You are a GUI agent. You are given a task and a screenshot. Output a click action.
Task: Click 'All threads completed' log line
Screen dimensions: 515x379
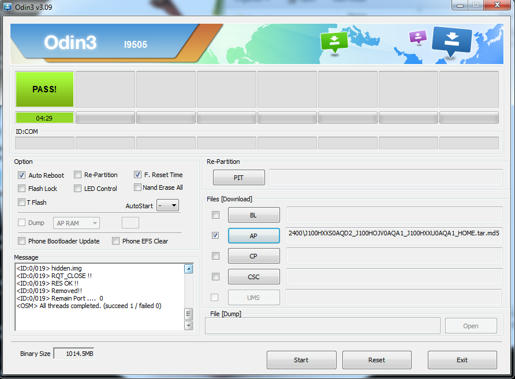(89, 306)
